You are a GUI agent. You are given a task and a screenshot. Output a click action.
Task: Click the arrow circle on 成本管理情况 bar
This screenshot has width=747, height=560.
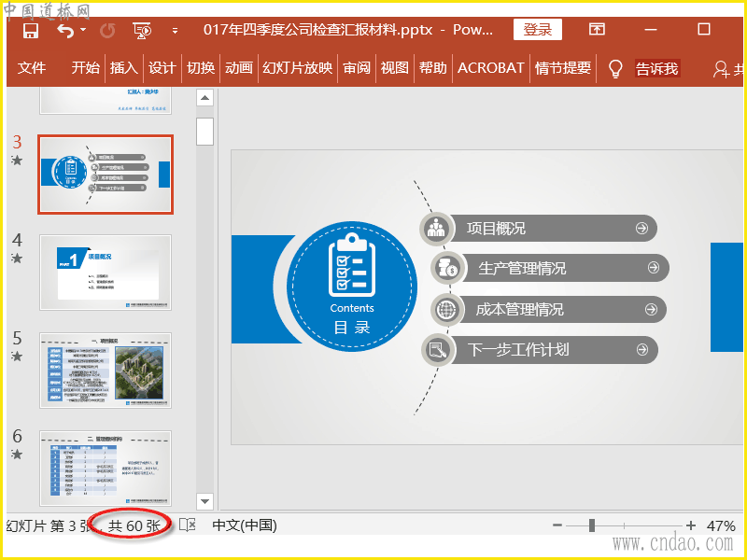tap(651, 310)
